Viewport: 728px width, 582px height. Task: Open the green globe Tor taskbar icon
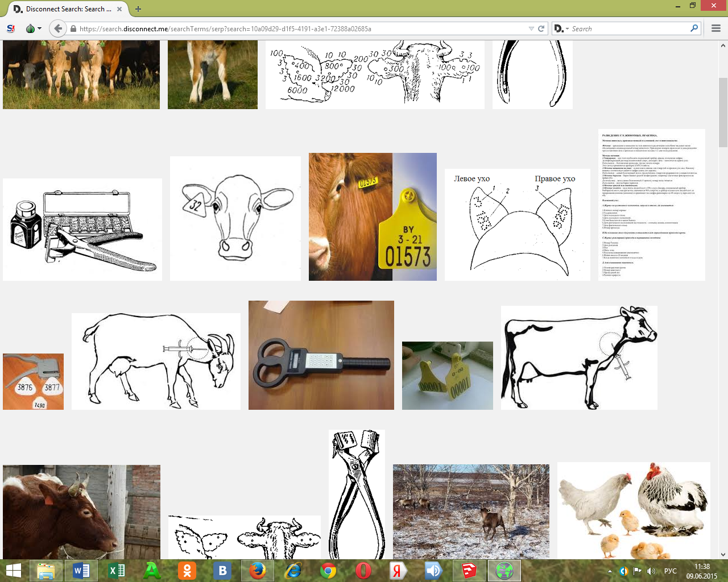[504, 571]
